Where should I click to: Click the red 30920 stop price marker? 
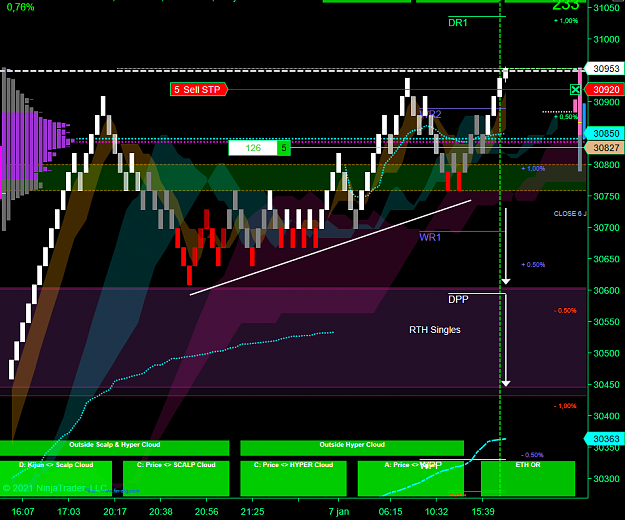(606, 90)
